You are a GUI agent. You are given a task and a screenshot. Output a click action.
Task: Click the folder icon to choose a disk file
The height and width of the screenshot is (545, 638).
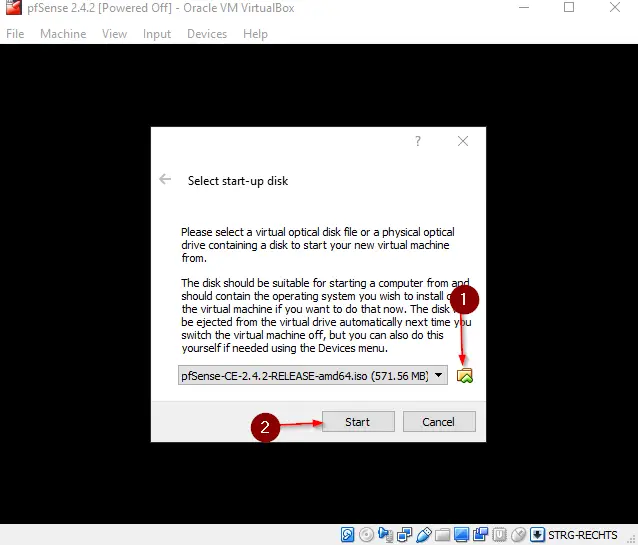(465, 375)
